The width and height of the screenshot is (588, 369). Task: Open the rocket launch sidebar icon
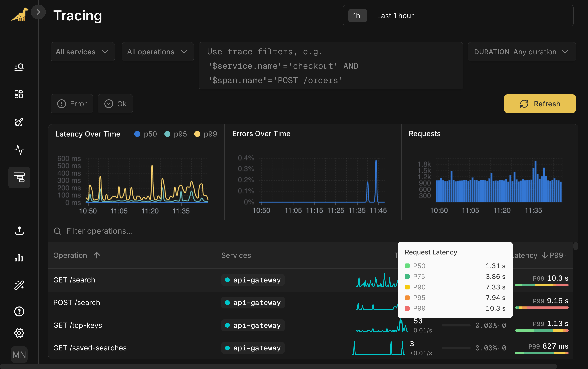(19, 122)
